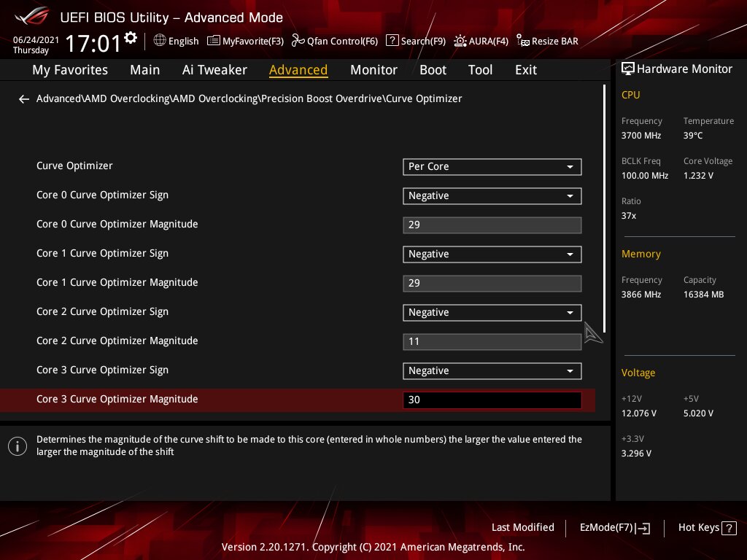Click the Resize BAR icon
747x560 pixels.
pyautogui.click(x=522, y=41)
